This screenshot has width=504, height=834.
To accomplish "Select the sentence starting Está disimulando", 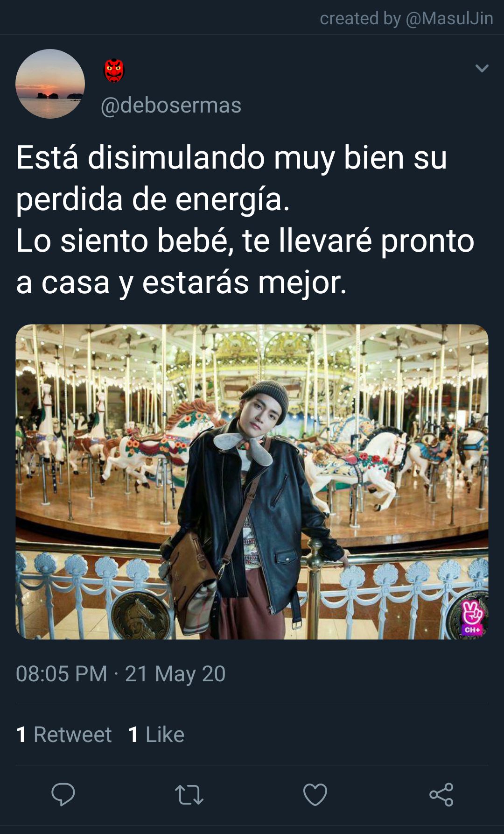I will tap(231, 178).
